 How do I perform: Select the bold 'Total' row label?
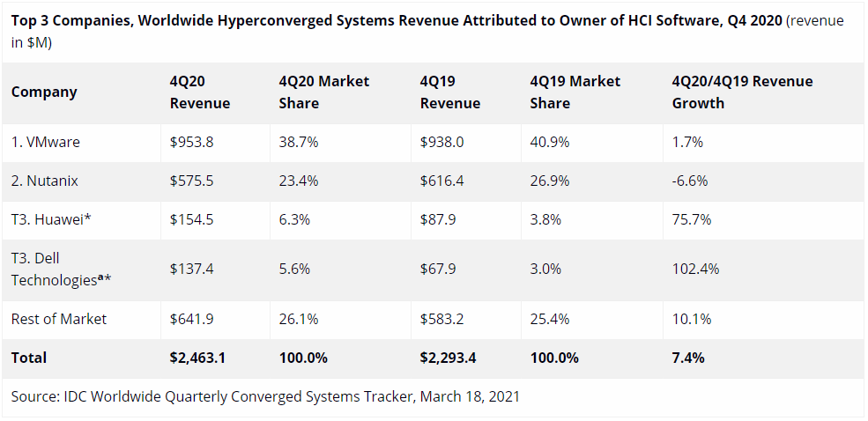click(x=29, y=358)
